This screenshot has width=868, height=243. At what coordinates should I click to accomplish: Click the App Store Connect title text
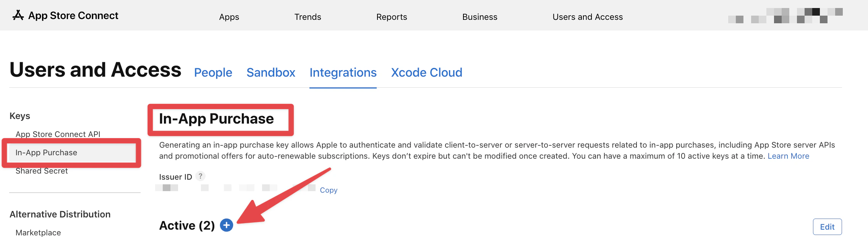pos(73,16)
